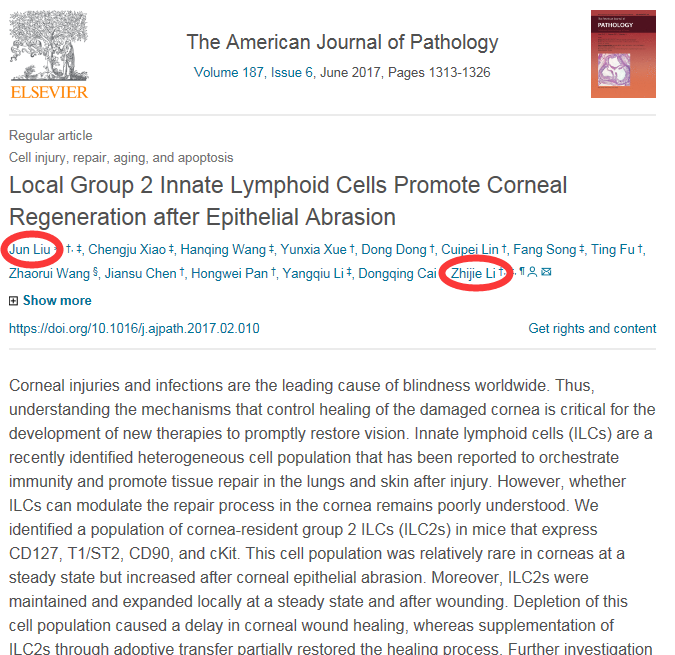Click the author profile person icon
This screenshot has width=675, height=655.
(x=533, y=272)
